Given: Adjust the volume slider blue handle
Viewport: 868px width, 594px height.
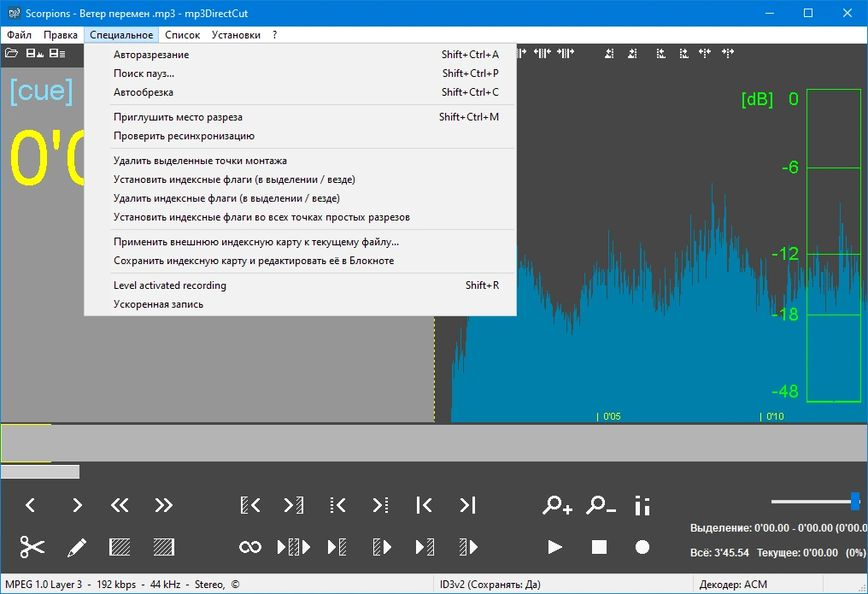Looking at the screenshot, I should [855, 501].
